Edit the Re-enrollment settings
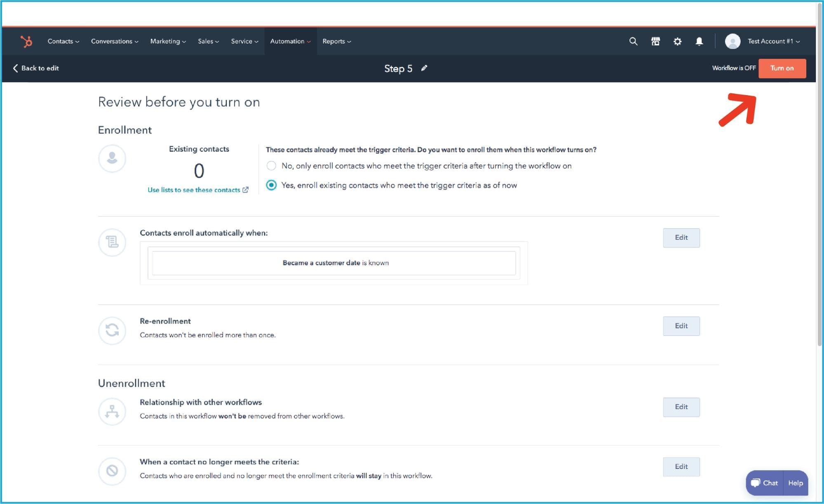The image size is (824, 504). [681, 326]
